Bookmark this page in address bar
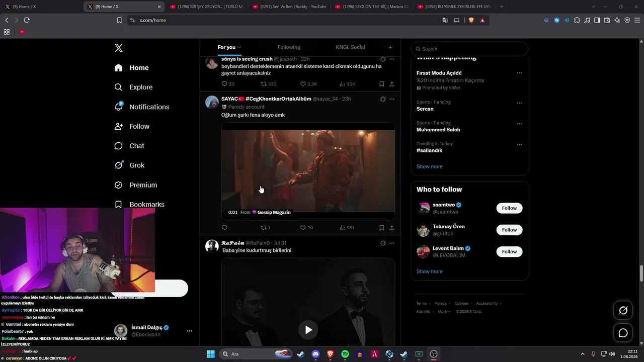644x362 pixels. pos(119,20)
